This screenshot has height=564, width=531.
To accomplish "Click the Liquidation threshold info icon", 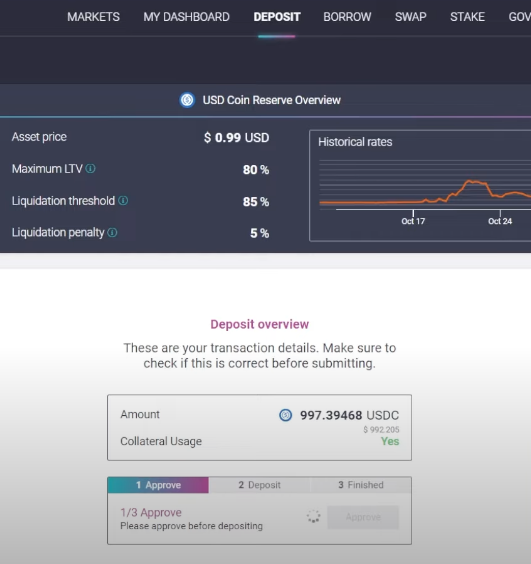I will click(x=123, y=200).
